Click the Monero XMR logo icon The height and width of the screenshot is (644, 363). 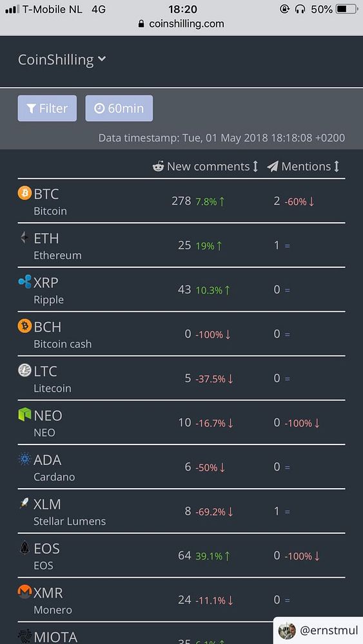[x=25, y=592]
